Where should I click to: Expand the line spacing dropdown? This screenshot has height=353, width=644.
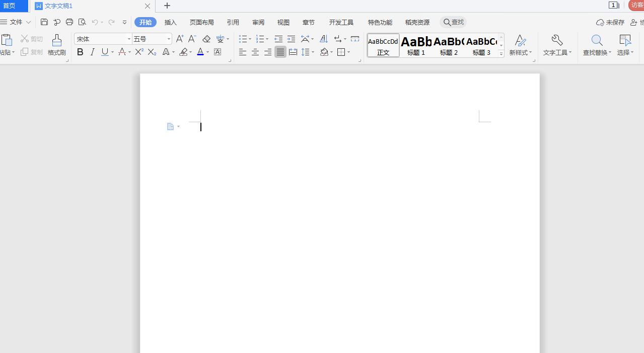click(x=313, y=52)
